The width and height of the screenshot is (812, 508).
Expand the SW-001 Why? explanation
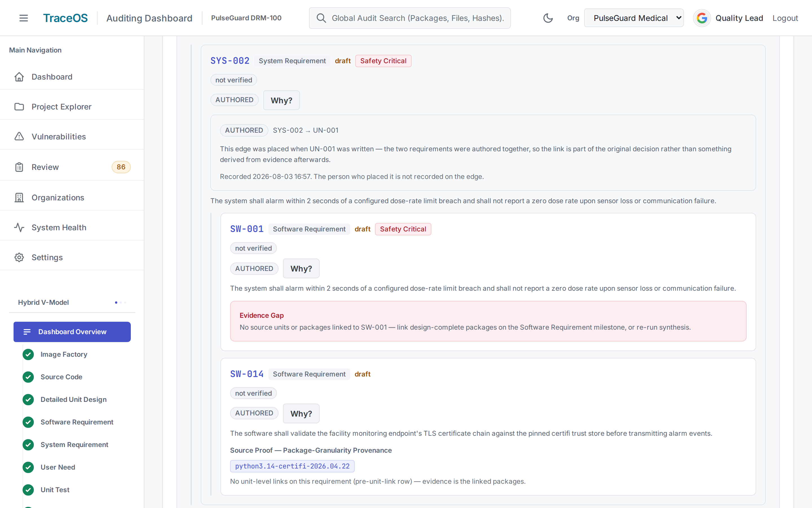coord(301,268)
